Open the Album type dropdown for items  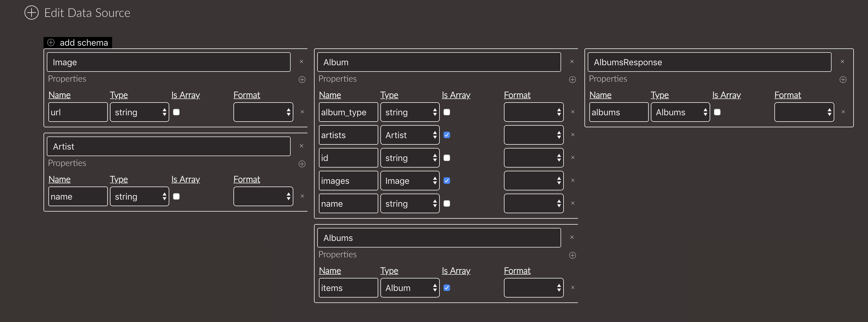tap(410, 288)
